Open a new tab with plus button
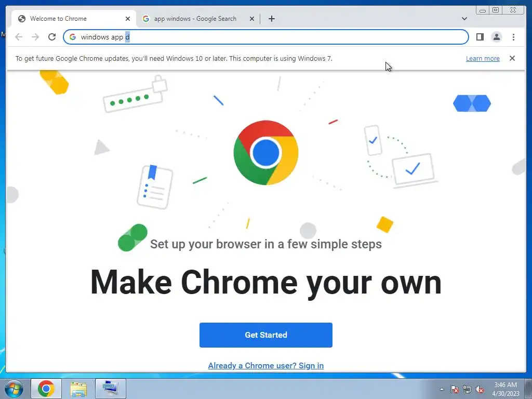Screen dimensions: 532x399 click(271, 19)
